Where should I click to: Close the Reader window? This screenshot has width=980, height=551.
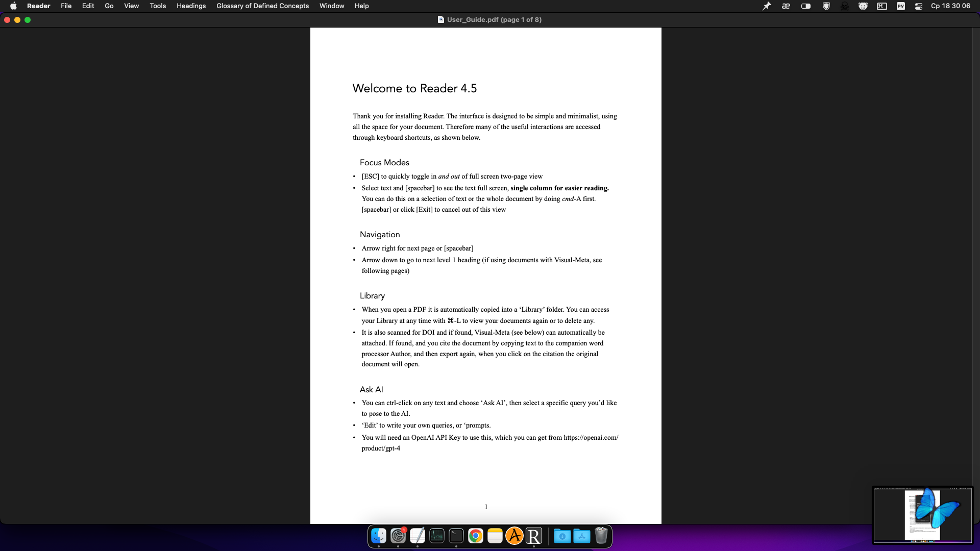click(7, 20)
